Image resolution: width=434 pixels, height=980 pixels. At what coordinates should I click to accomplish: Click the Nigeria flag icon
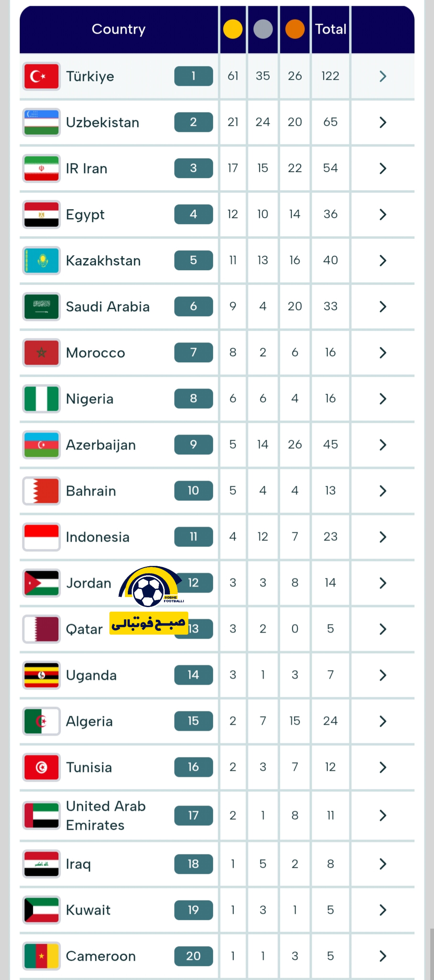tap(41, 398)
